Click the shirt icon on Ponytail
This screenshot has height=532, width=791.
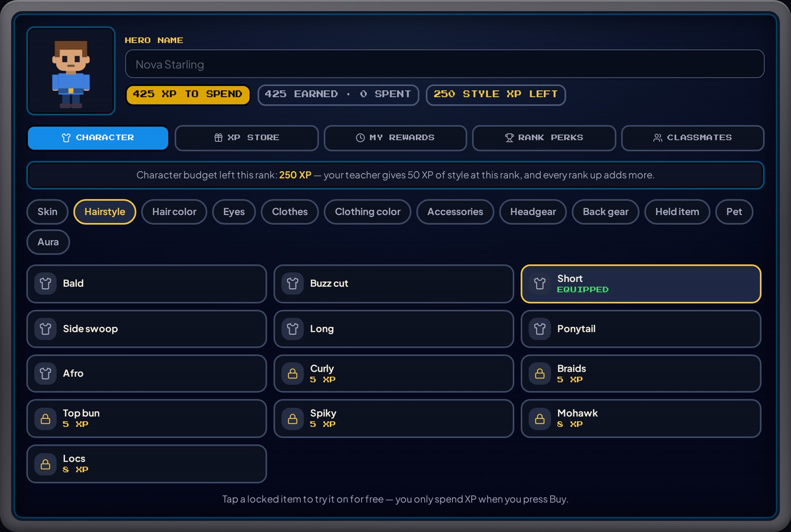pyautogui.click(x=540, y=329)
